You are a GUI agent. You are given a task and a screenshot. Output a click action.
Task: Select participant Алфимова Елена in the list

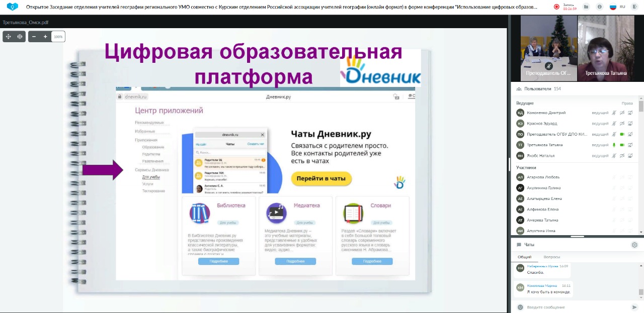[575, 209]
